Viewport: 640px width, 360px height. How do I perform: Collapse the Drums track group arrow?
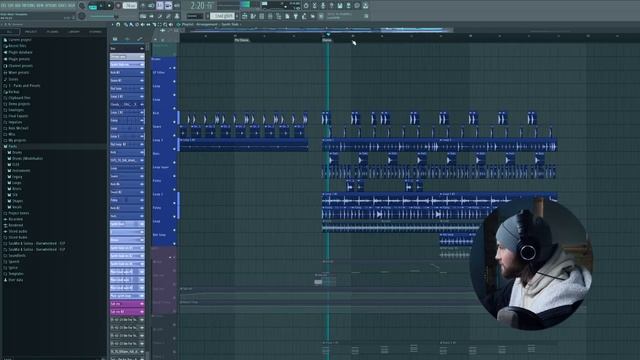[170, 68]
